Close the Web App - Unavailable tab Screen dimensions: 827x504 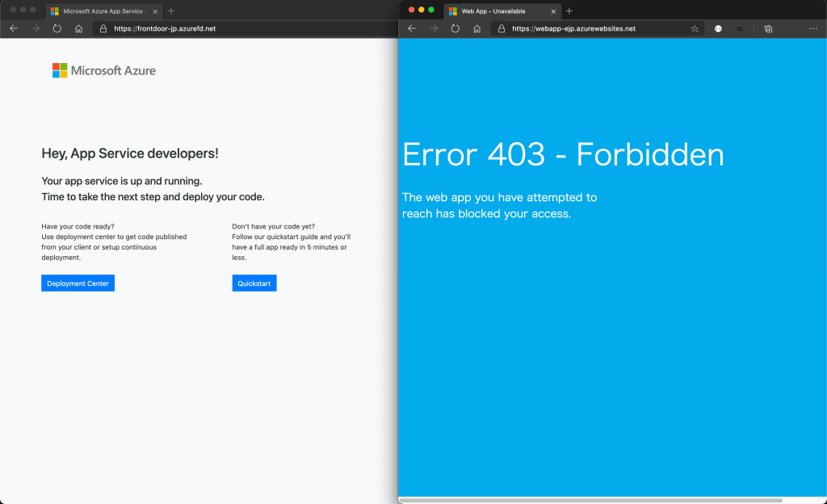click(x=553, y=11)
